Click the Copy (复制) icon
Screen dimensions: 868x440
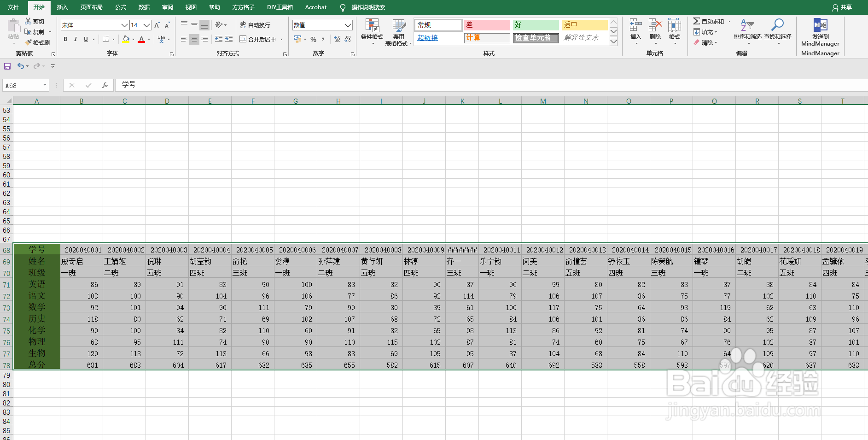[28, 32]
